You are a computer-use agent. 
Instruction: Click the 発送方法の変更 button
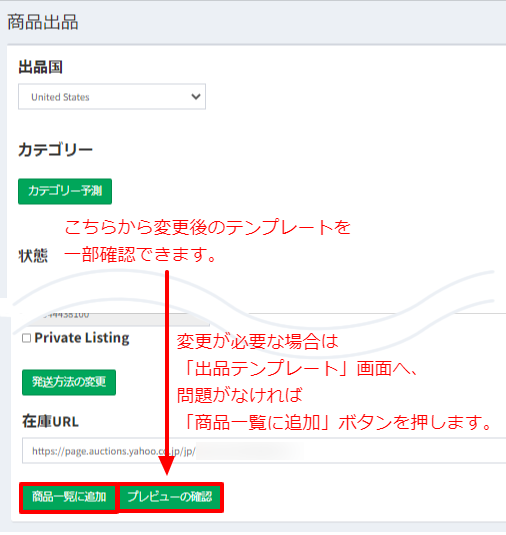tap(69, 382)
